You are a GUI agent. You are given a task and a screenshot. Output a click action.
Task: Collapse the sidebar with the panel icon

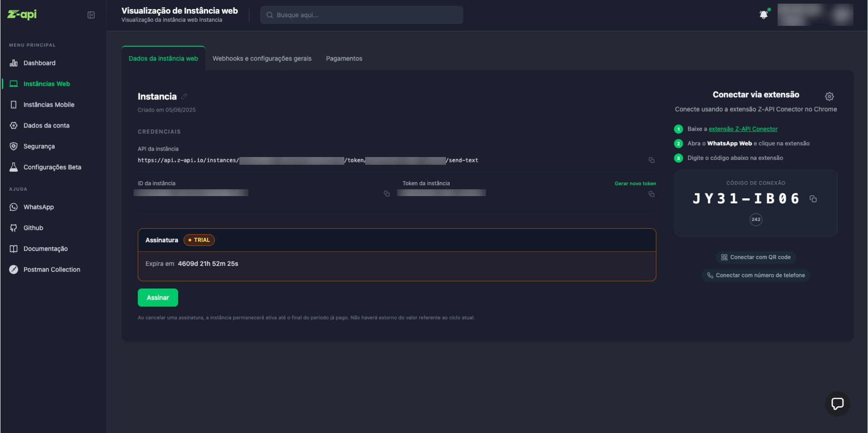91,15
